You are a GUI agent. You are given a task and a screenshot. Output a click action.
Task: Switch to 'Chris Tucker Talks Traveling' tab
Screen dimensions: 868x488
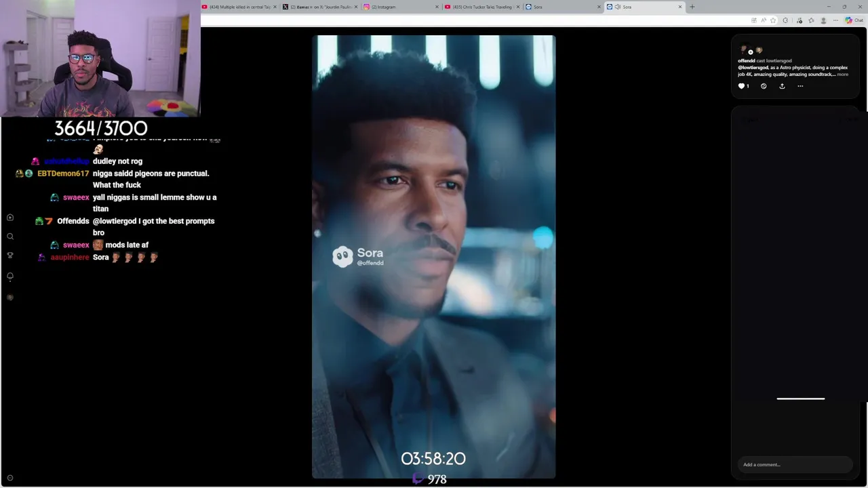coord(482,7)
